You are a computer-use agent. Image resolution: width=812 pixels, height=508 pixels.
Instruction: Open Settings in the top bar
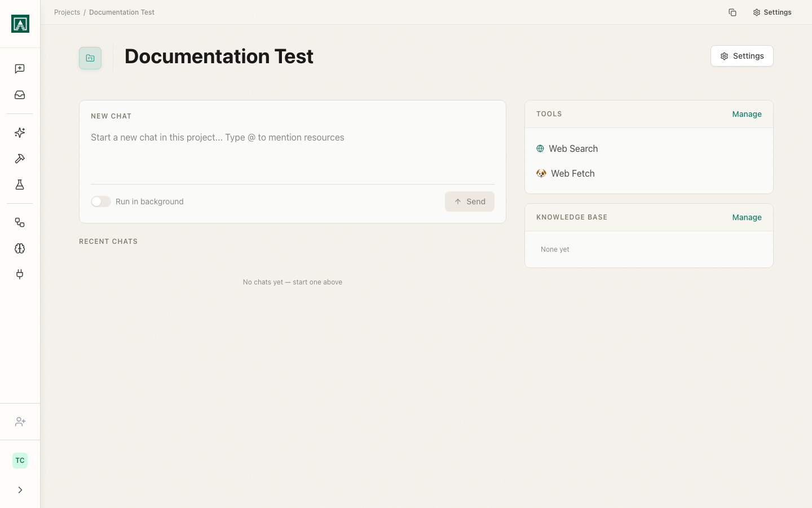pos(772,12)
